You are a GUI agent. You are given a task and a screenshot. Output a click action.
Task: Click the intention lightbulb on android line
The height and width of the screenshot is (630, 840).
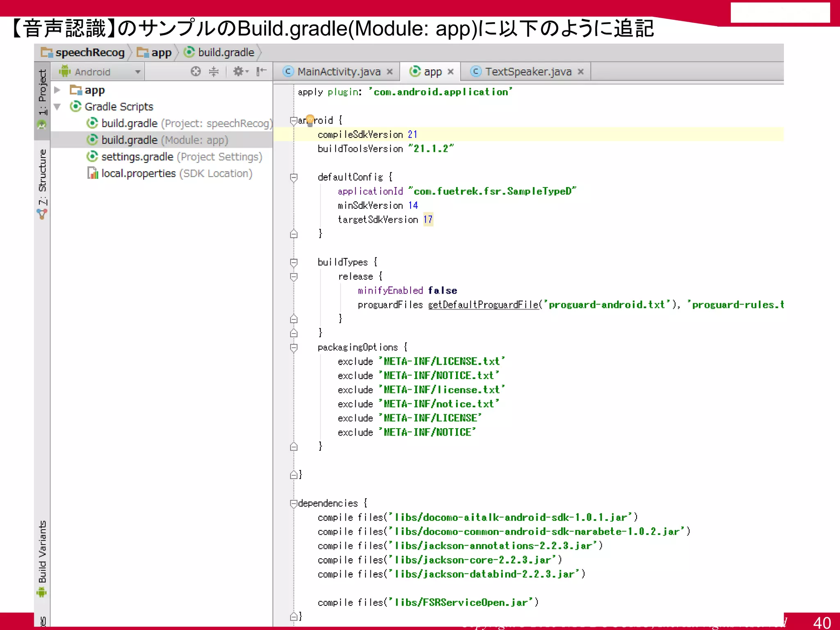point(310,120)
